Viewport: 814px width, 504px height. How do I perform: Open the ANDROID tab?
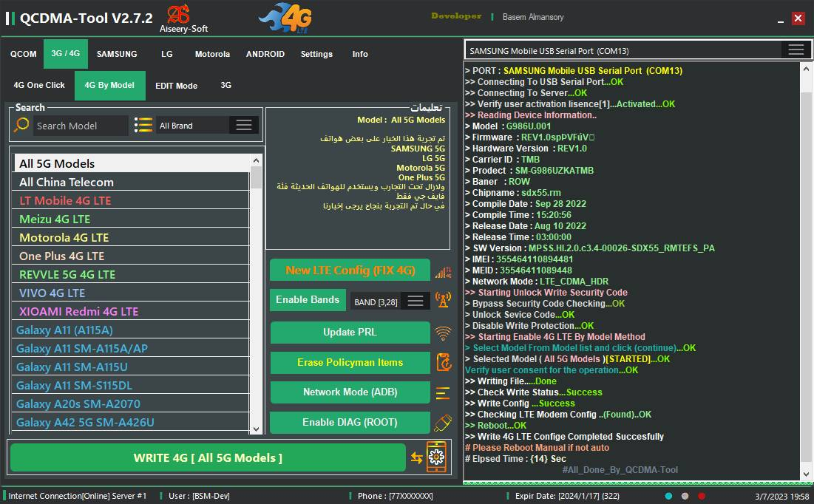[x=265, y=54]
